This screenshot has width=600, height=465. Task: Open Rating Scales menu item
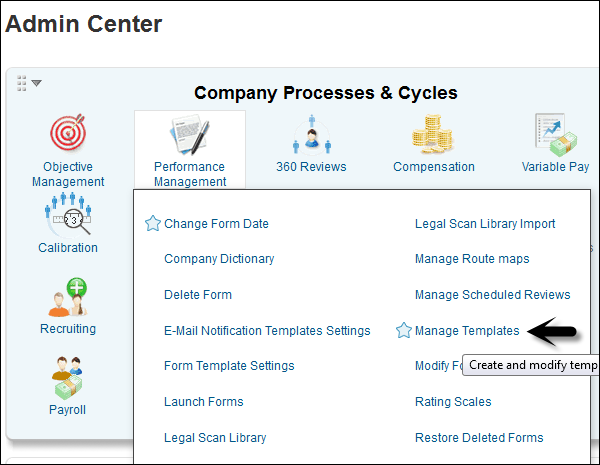coord(453,402)
